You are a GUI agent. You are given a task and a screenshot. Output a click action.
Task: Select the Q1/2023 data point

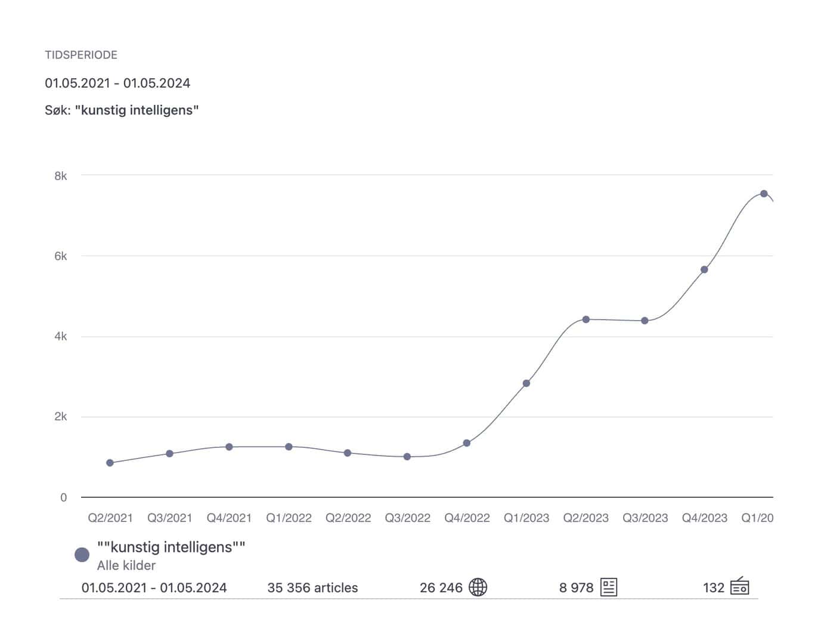[x=526, y=383]
